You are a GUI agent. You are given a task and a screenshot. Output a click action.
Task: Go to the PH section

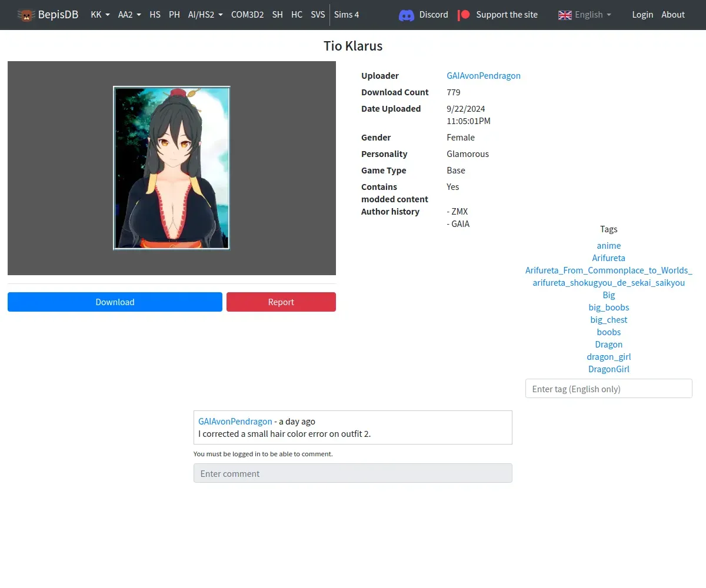[174, 15]
